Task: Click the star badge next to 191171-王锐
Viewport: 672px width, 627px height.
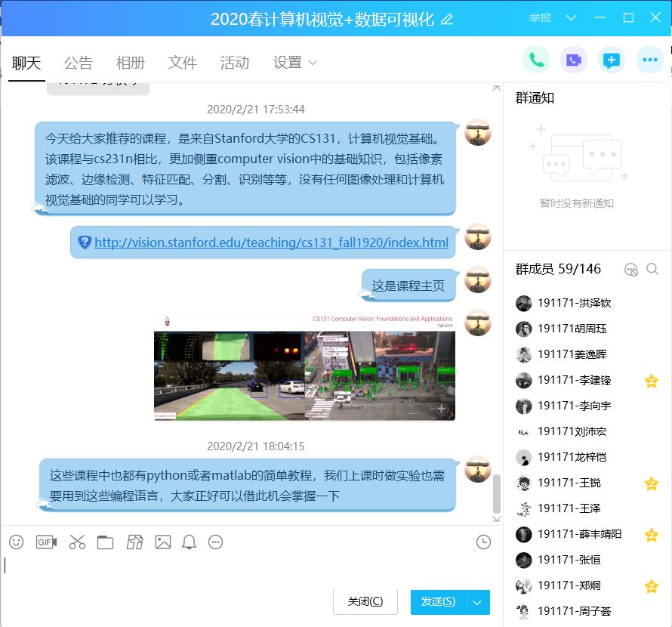Action: 652,483
